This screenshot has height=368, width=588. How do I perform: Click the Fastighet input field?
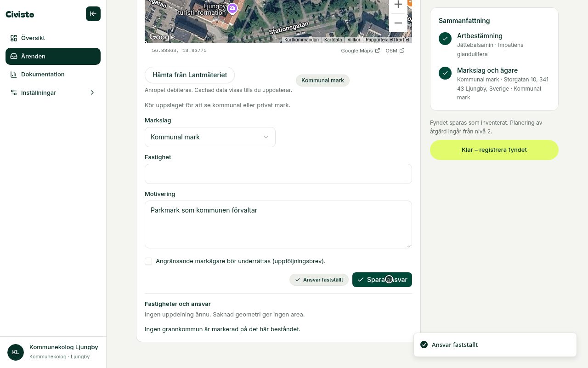(x=278, y=174)
